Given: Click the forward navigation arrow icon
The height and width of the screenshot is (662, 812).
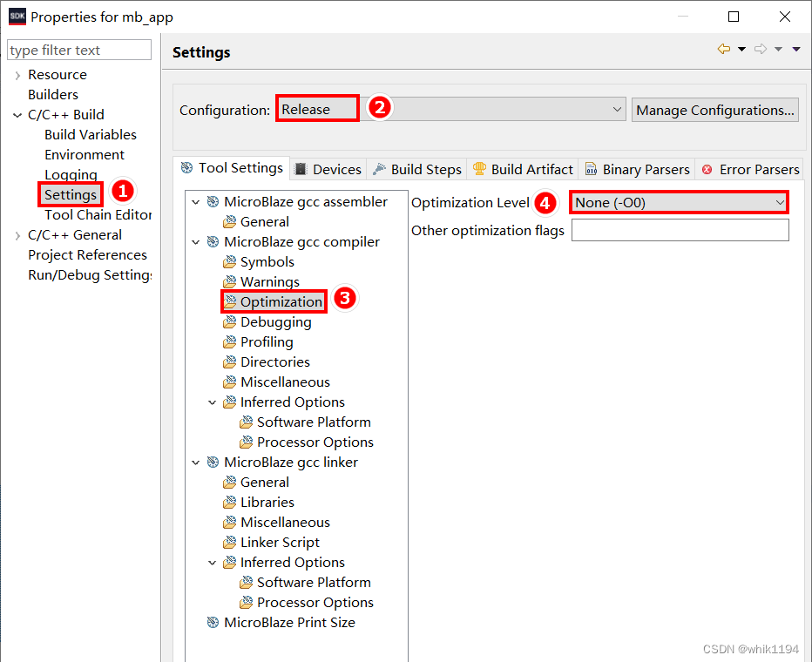Looking at the screenshot, I should tap(761, 49).
